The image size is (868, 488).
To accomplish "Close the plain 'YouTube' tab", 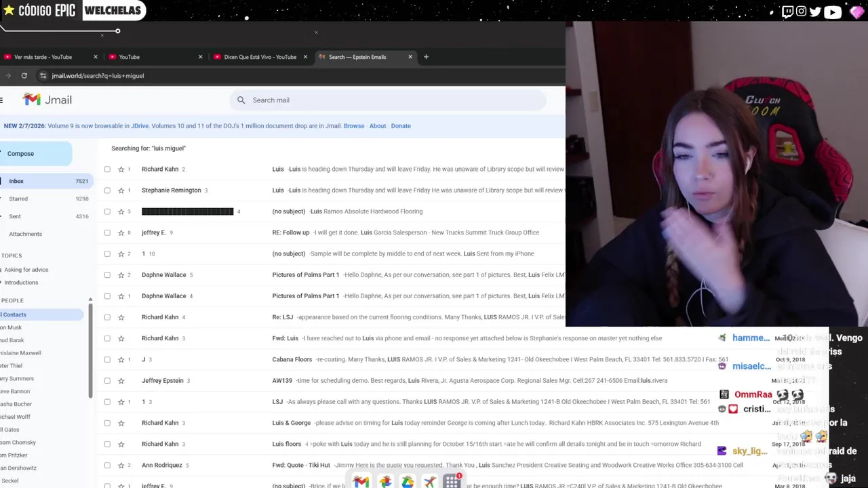I will coord(200,57).
